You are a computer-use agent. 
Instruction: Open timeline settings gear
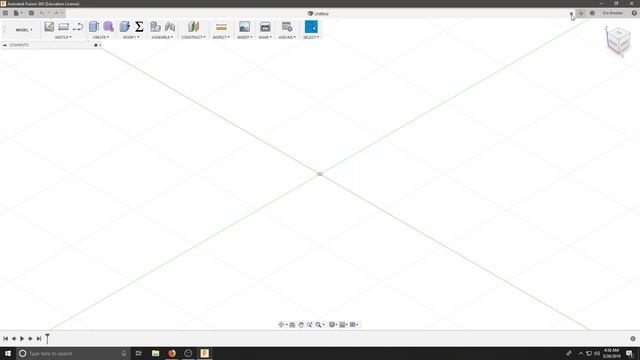pyautogui.click(x=633, y=338)
